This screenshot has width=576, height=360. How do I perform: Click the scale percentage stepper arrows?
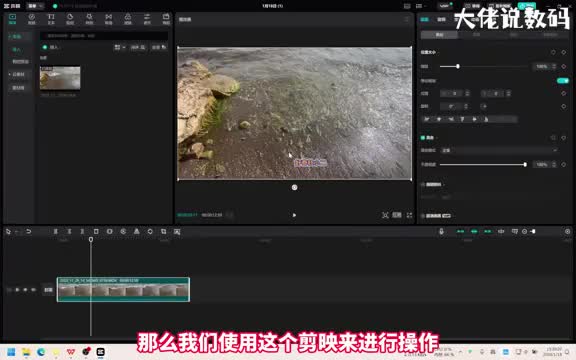(554, 66)
